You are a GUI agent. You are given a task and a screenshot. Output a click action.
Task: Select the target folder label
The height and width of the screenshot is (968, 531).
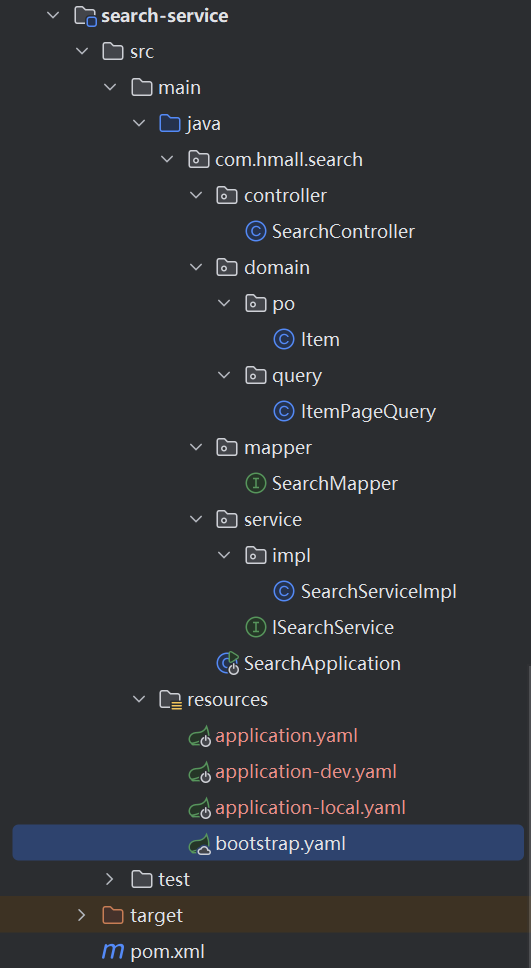[157, 915]
